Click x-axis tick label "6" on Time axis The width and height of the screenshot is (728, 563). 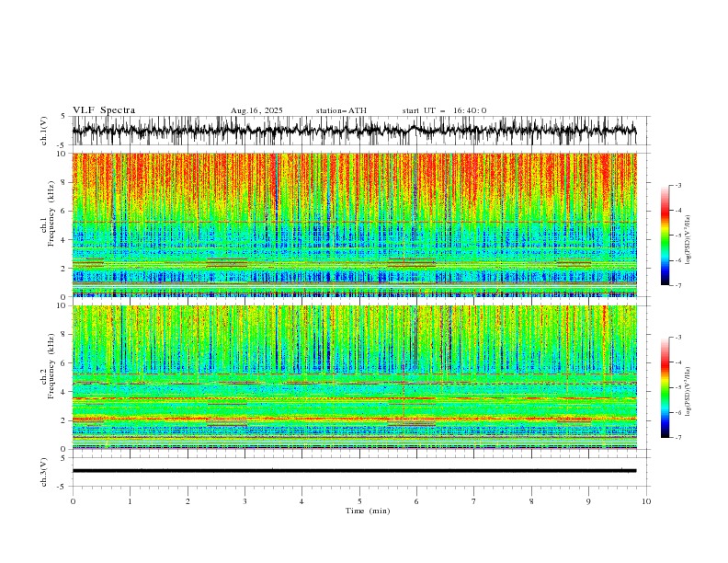click(416, 501)
